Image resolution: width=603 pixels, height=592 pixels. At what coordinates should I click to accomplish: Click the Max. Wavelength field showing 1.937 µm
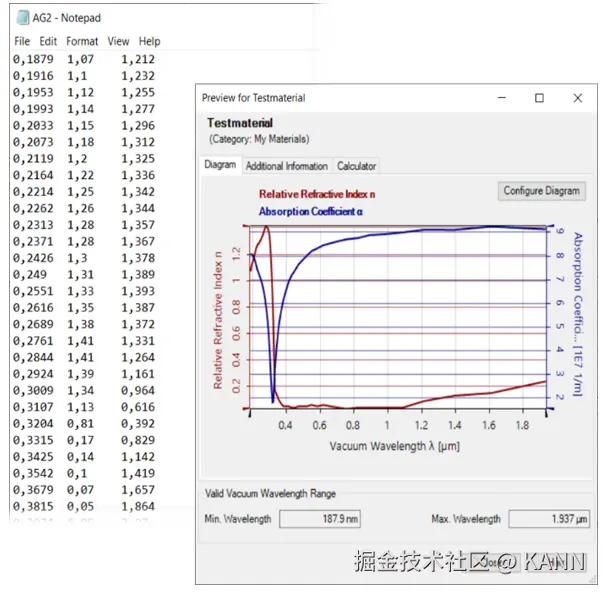tap(549, 519)
